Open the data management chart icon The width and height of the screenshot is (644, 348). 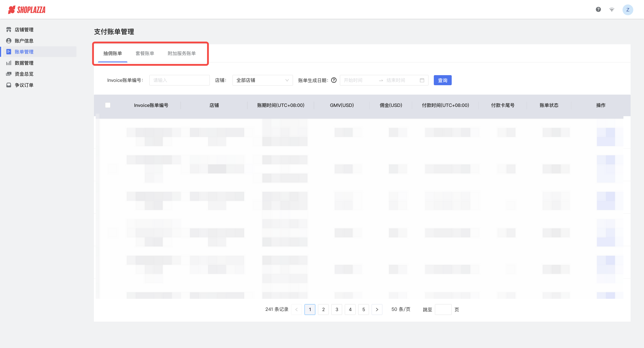[x=9, y=63]
